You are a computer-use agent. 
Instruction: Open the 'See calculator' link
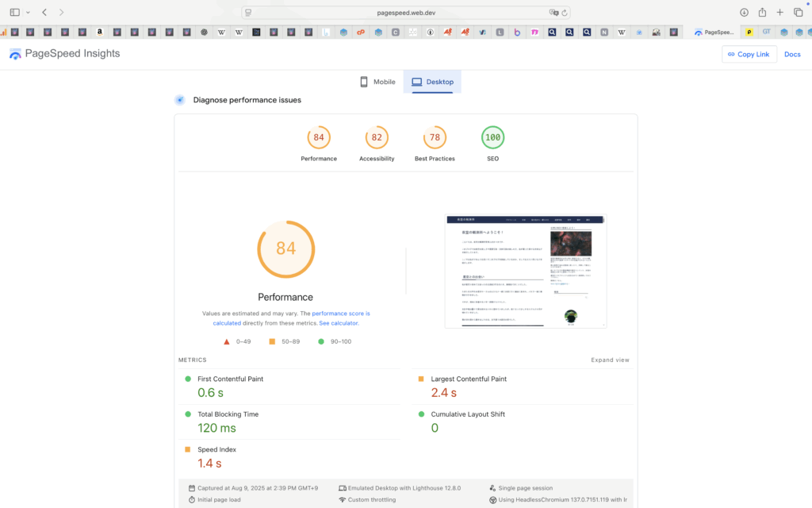(x=339, y=323)
